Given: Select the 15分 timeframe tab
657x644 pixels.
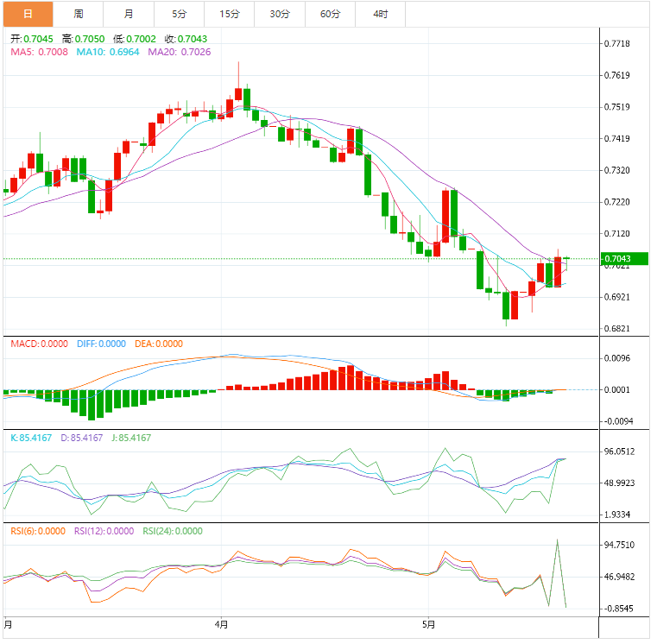Looking at the screenshot, I should (230, 14).
